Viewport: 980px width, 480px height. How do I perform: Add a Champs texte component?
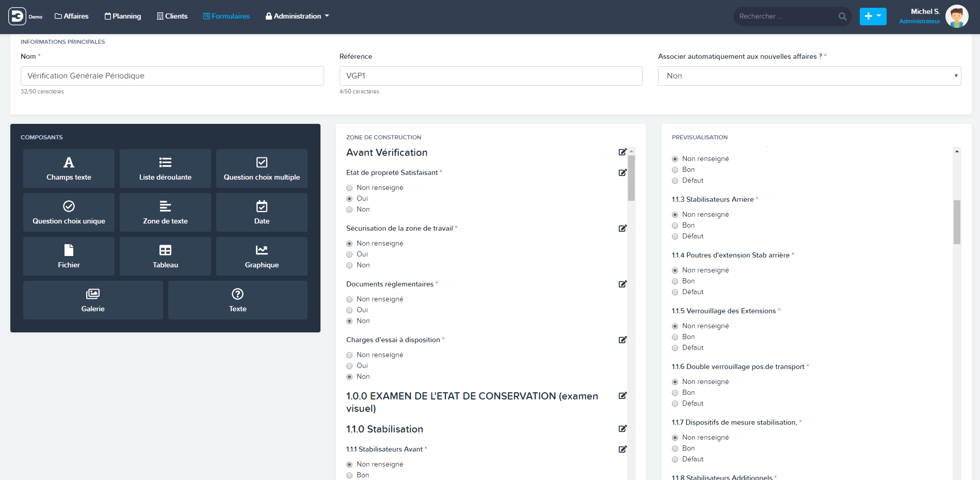point(69,168)
